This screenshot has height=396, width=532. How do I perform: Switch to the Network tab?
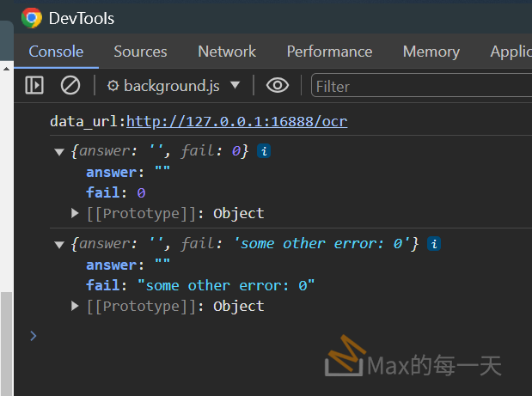[227, 52]
